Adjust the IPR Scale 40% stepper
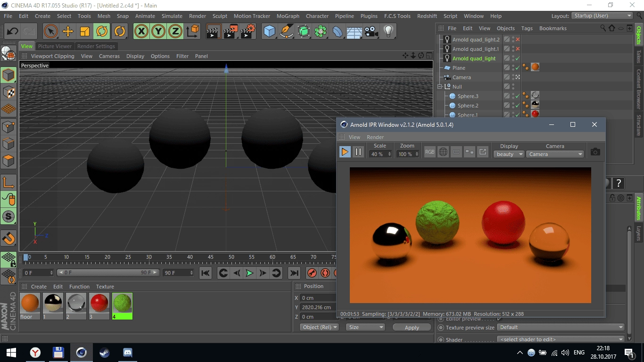This screenshot has height=362, width=644. point(389,154)
